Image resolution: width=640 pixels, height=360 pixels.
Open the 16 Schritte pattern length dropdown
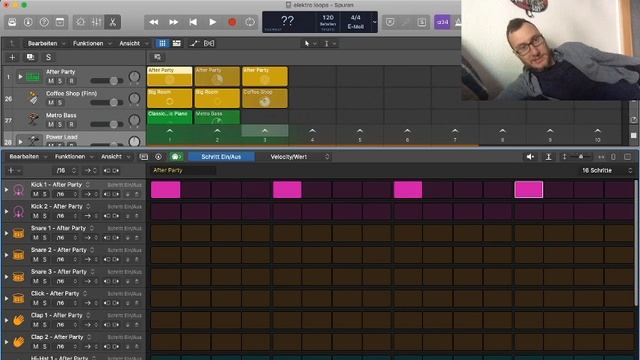606,171
